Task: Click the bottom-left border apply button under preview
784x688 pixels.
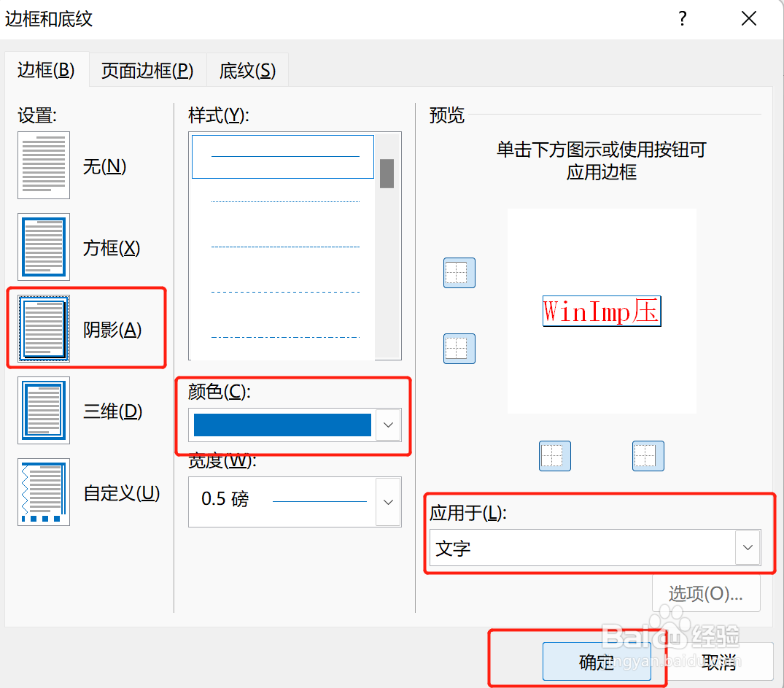Action: tap(555, 456)
